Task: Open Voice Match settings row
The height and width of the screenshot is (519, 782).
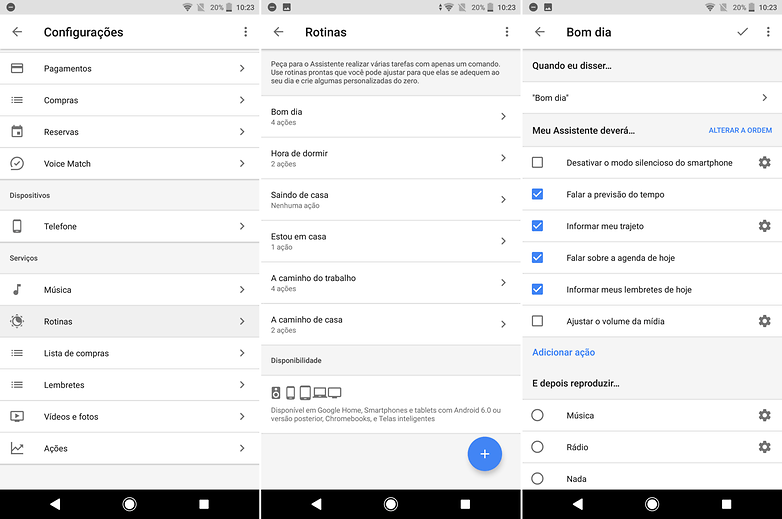Action: click(130, 164)
